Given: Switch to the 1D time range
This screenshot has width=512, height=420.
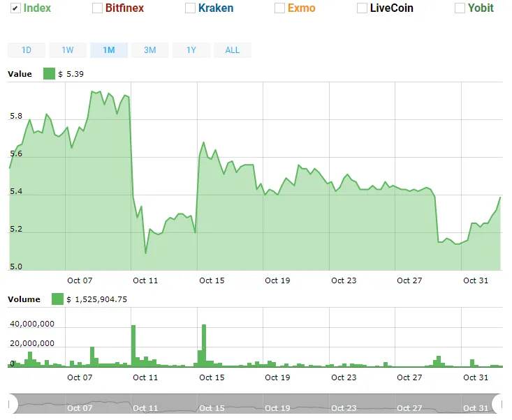Looking at the screenshot, I should click(x=27, y=50).
